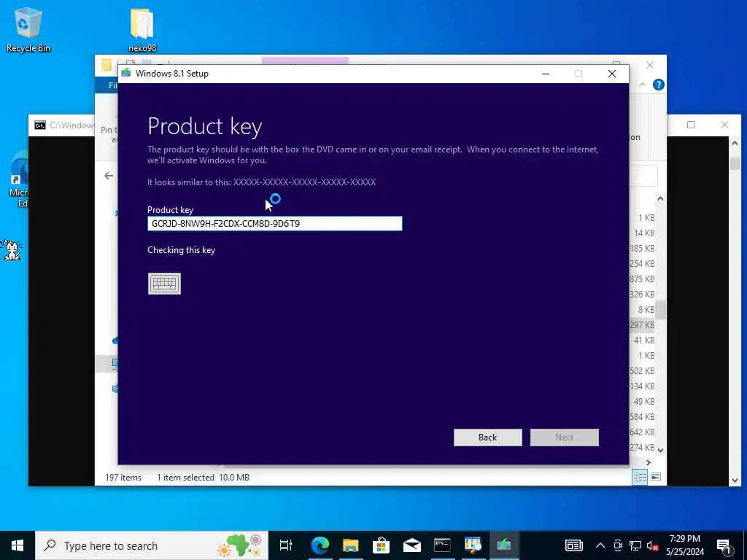Click the Command Prompt window title icon
The image size is (747, 560).
(x=40, y=125)
